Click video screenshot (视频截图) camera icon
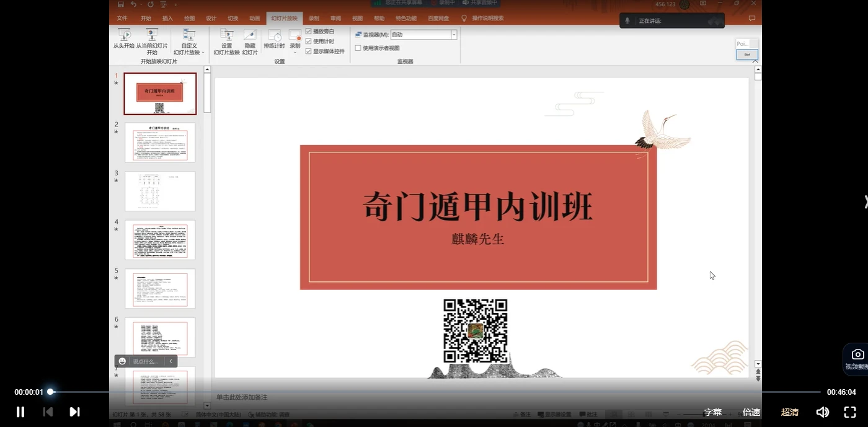 pos(857,354)
